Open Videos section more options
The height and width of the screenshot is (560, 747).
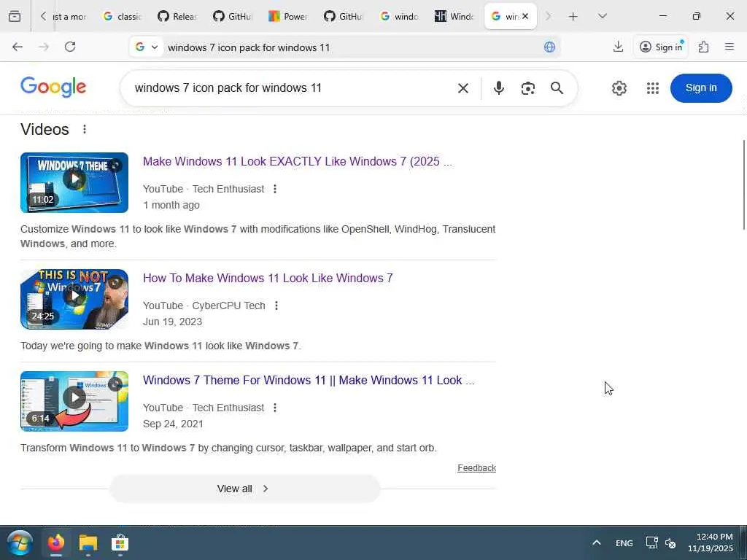85,129
